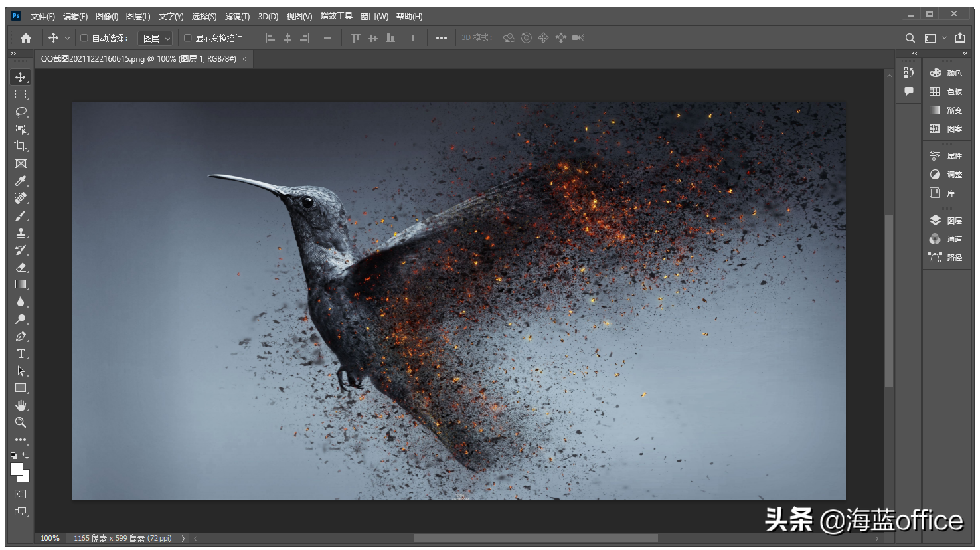Select the Eyedropper tool
This screenshot has width=980, height=550.
[x=21, y=181]
